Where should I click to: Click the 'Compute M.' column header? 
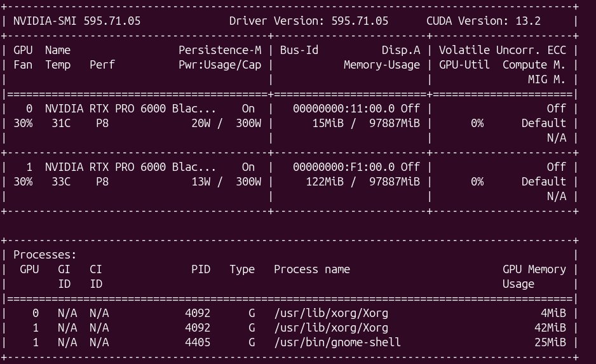point(534,65)
